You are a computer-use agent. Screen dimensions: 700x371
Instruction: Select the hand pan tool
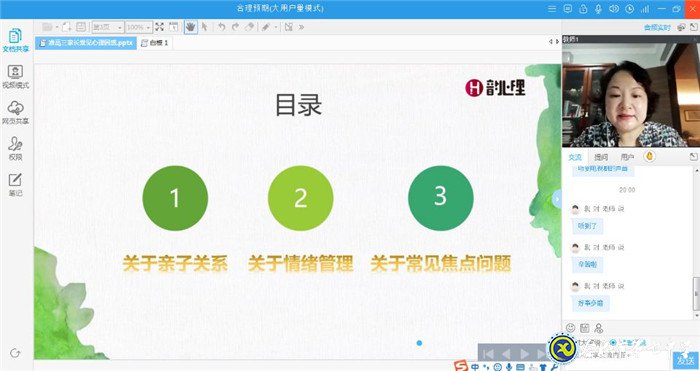191,27
